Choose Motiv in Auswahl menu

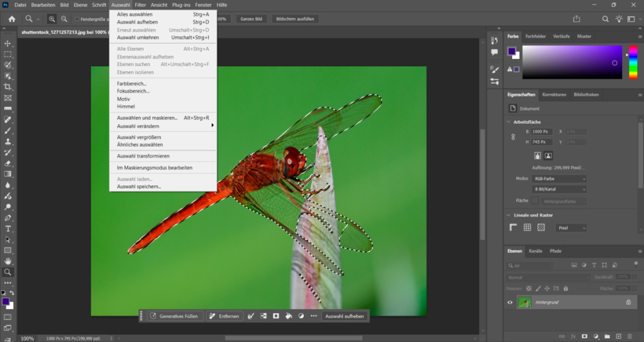point(163,99)
